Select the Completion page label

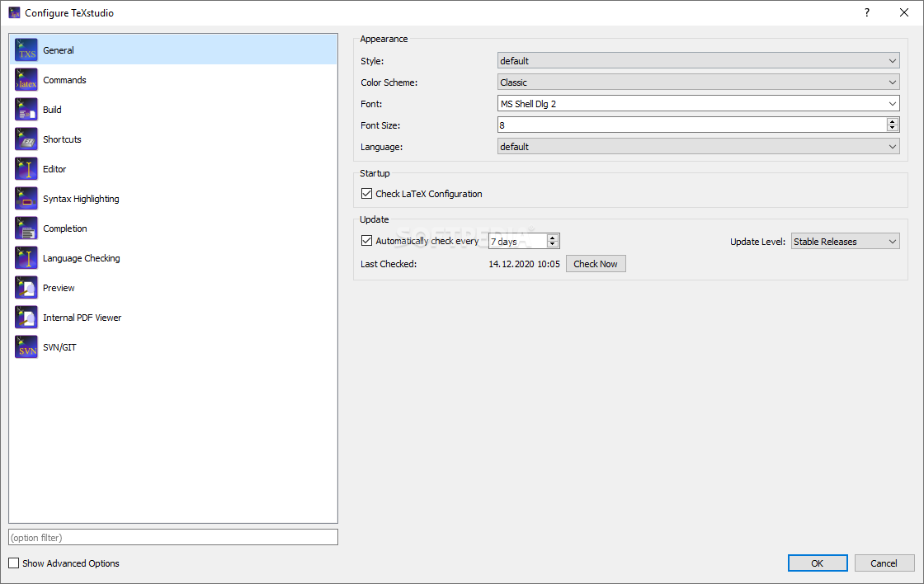(65, 228)
